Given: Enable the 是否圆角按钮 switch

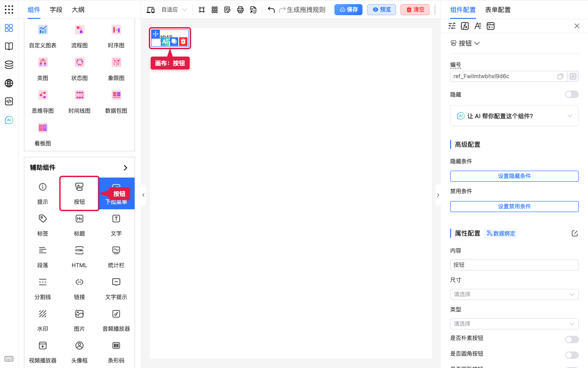Looking at the screenshot, I should click(x=572, y=355).
